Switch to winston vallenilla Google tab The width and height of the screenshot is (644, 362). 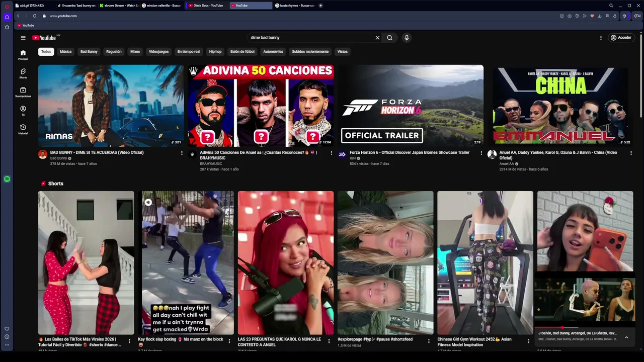click(162, 6)
